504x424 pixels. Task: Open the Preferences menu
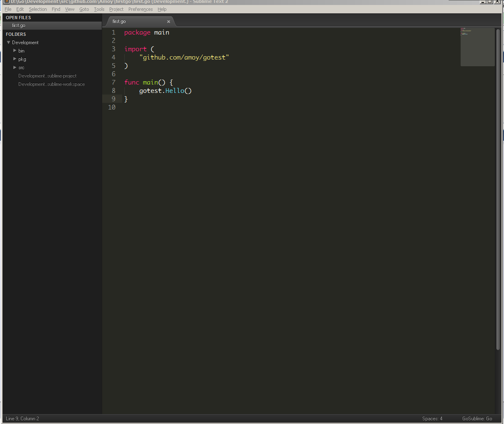[140, 9]
